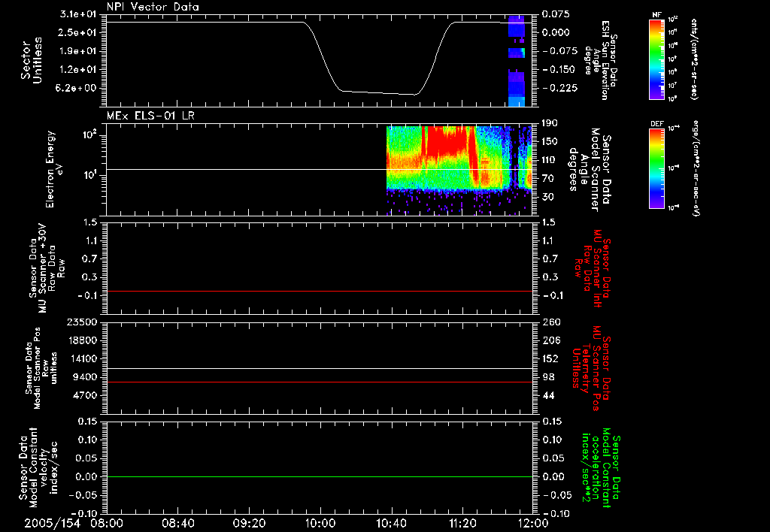
Task: Click the ELS electron energy spectrogram
Action: pos(459,171)
